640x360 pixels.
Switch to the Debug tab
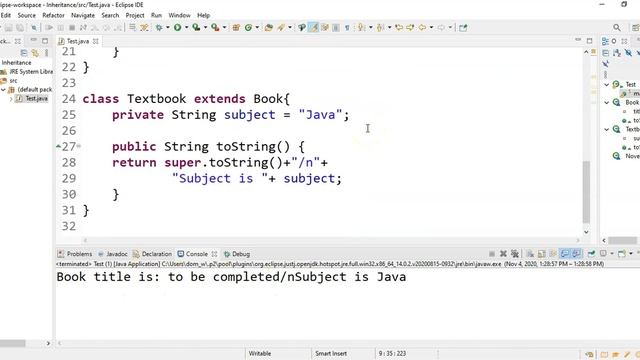click(x=237, y=254)
